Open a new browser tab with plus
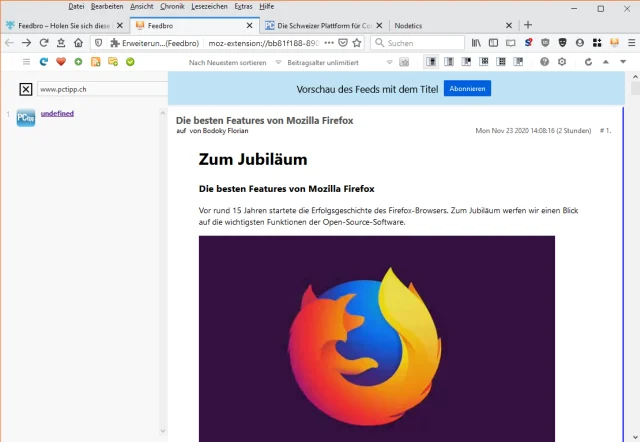Image resolution: width=640 pixels, height=442 pixels. [528, 25]
